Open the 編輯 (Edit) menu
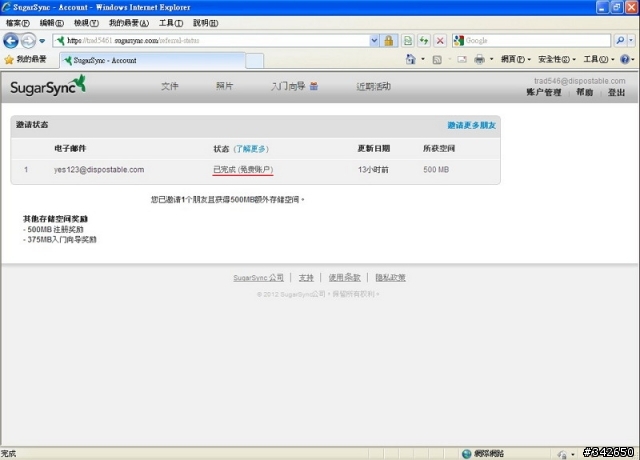Viewport: 640px width, 460px height. pyautogui.click(x=51, y=23)
